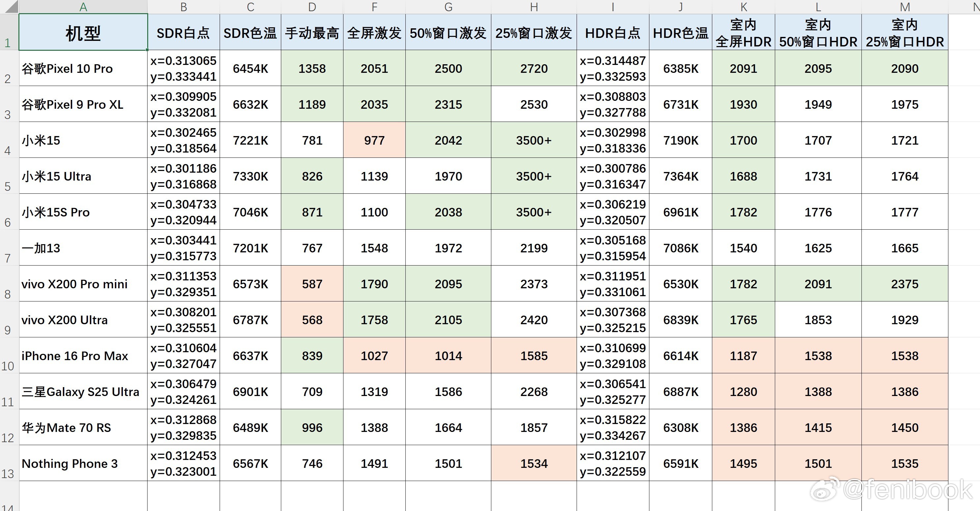Select the 小米15S Pro cell

tap(83, 212)
